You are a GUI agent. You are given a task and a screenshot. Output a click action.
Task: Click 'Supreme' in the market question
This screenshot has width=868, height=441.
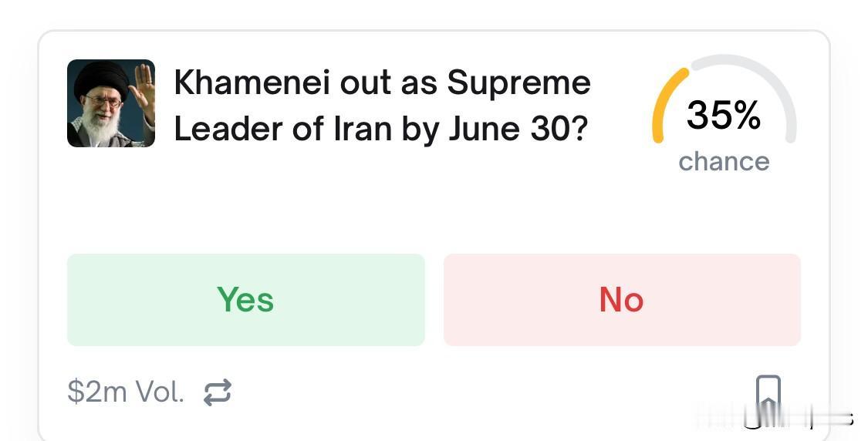point(518,82)
